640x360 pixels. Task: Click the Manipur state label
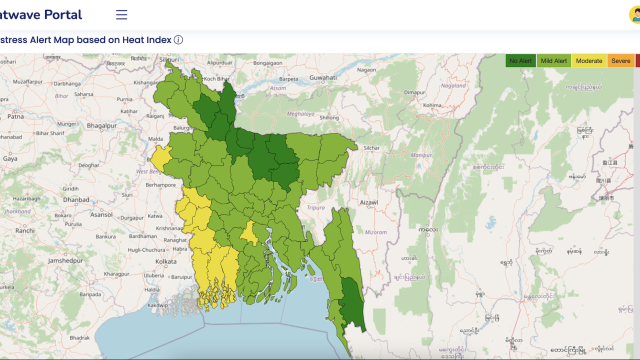point(421,156)
